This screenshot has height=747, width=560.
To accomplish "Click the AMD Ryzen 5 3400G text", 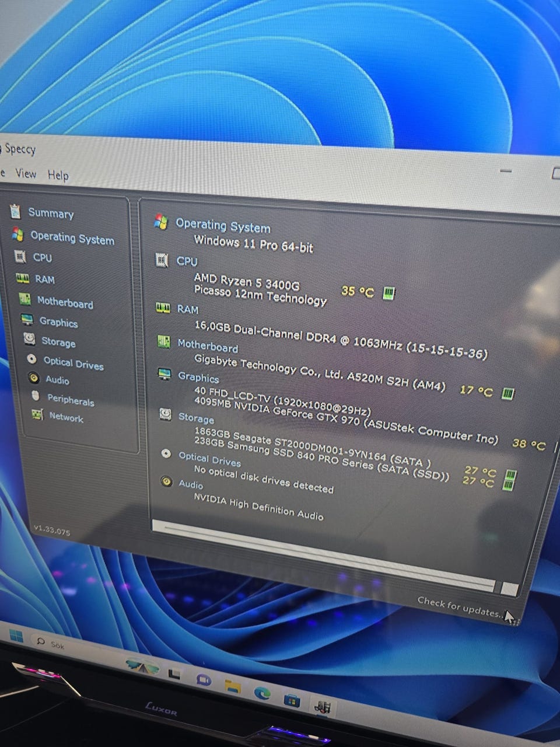I will coord(246,282).
